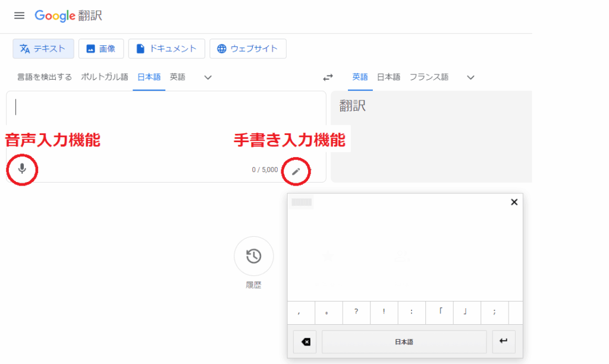Draw area of the handwriting panel
This screenshot has height=364, width=609.
pos(404,255)
